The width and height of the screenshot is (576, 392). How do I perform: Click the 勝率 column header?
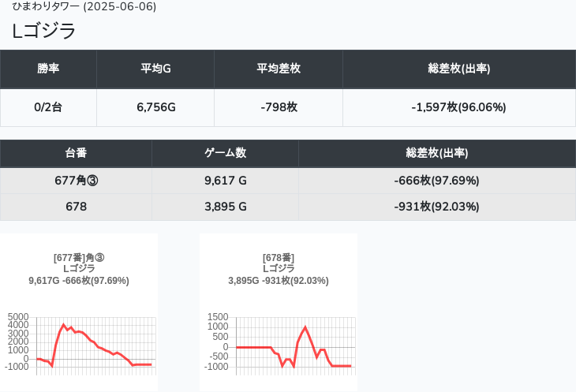48,69
